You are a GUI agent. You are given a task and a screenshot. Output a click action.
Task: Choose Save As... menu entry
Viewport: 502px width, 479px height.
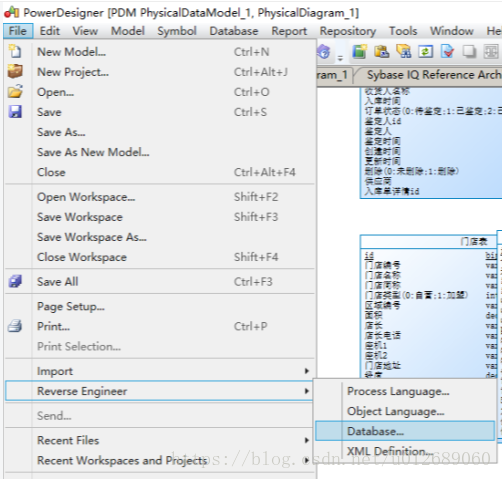(x=160, y=132)
